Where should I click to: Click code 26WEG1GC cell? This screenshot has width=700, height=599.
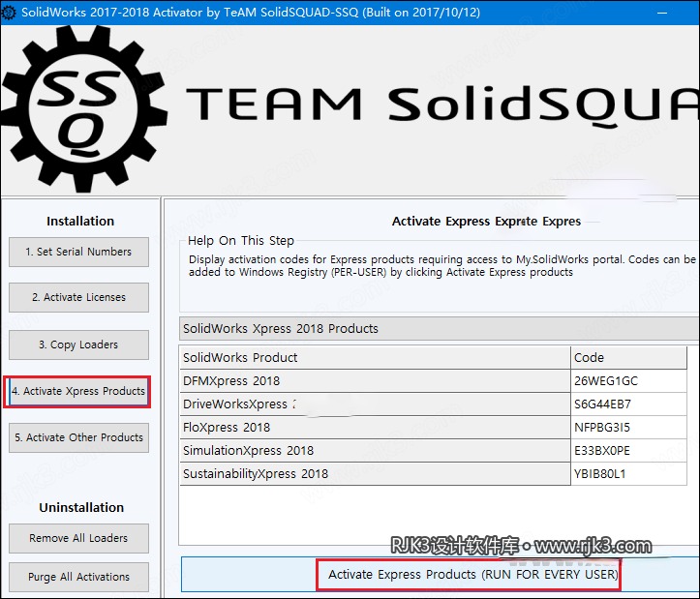628,380
